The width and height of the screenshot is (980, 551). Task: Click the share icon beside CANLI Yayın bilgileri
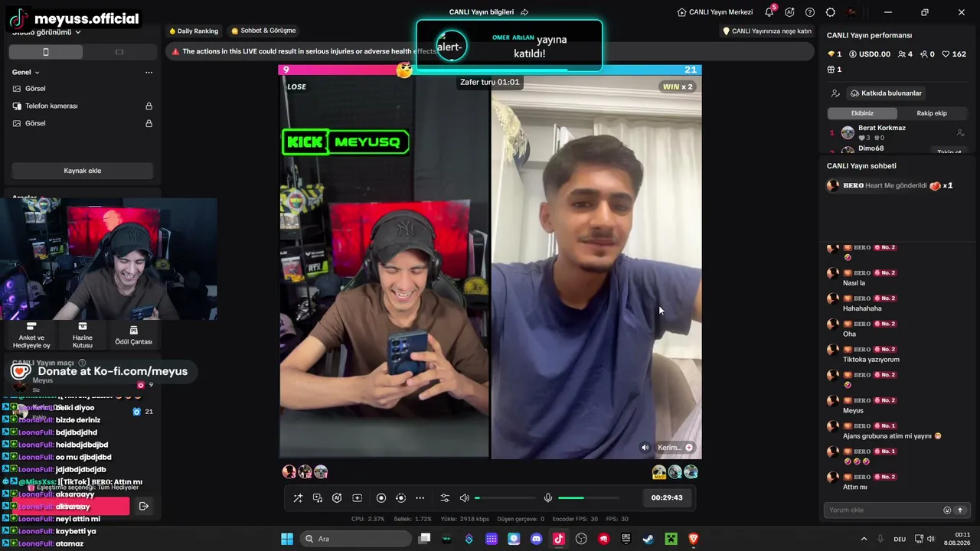pyautogui.click(x=524, y=12)
